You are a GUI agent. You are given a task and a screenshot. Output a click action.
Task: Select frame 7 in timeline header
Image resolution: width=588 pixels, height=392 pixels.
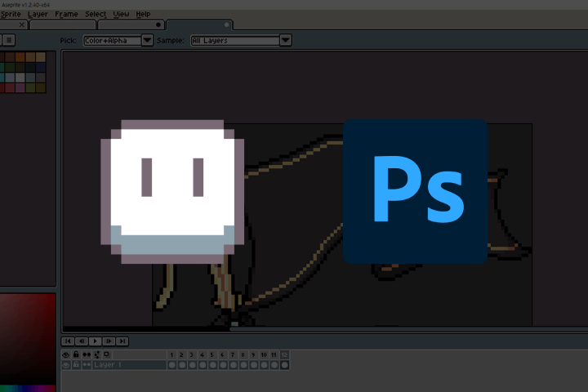[233, 354]
